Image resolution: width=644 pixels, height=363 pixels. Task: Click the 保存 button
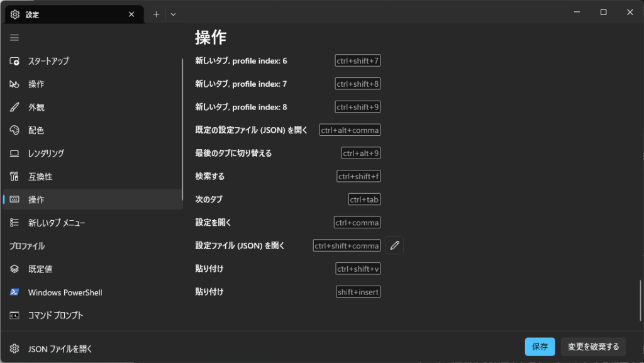coord(540,347)
